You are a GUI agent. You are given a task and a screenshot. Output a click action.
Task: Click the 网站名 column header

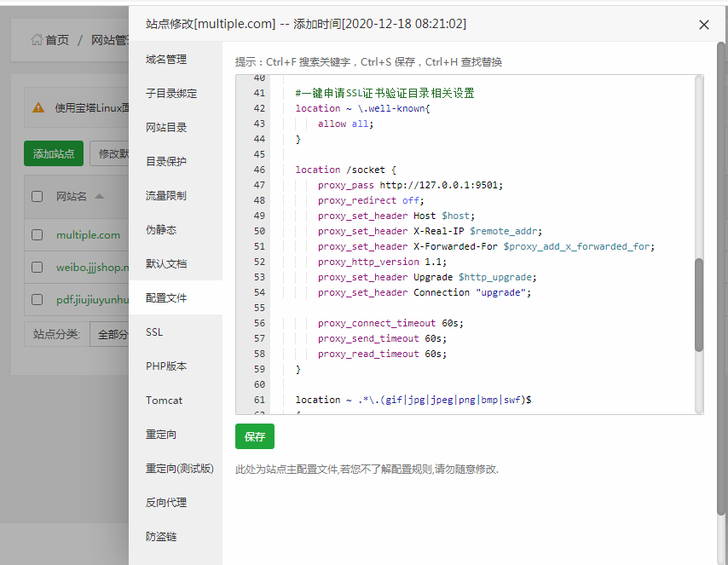coord(72,196)
